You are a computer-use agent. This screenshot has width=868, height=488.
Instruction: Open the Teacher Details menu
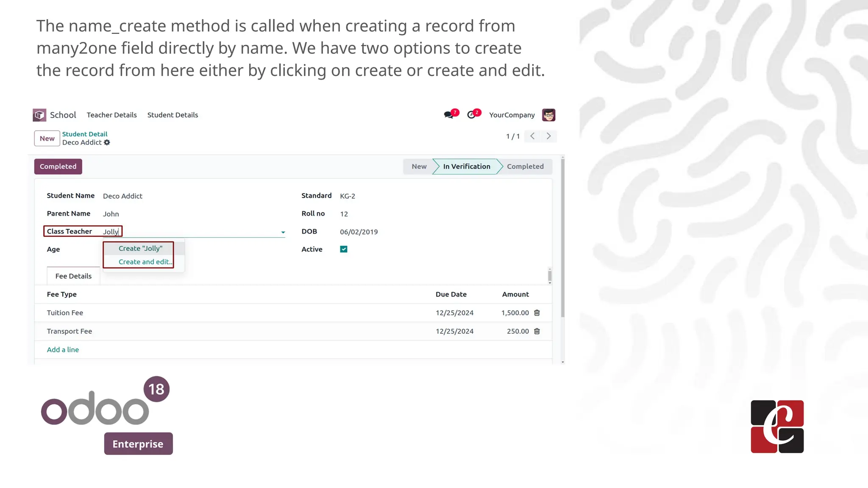[112, 115]
